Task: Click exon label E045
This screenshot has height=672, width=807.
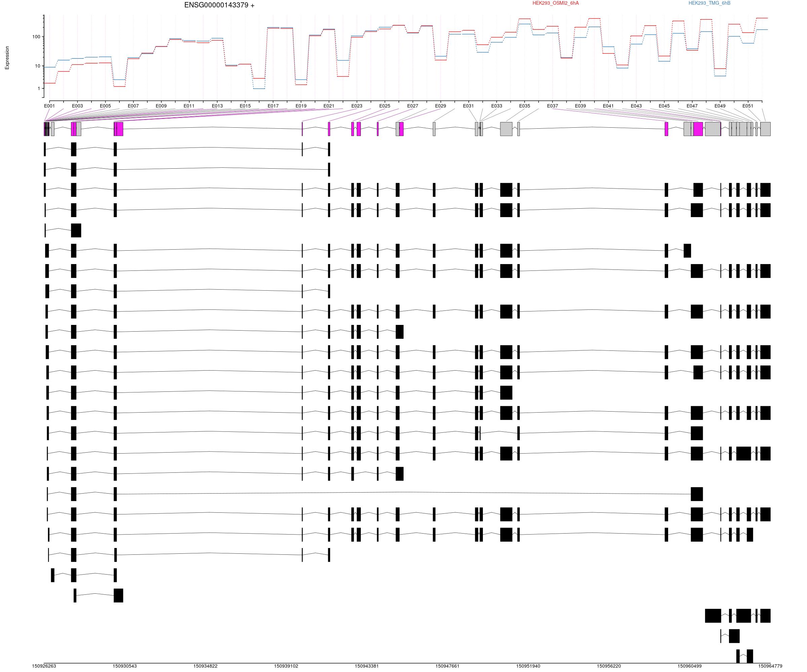Action: (664, 106)
